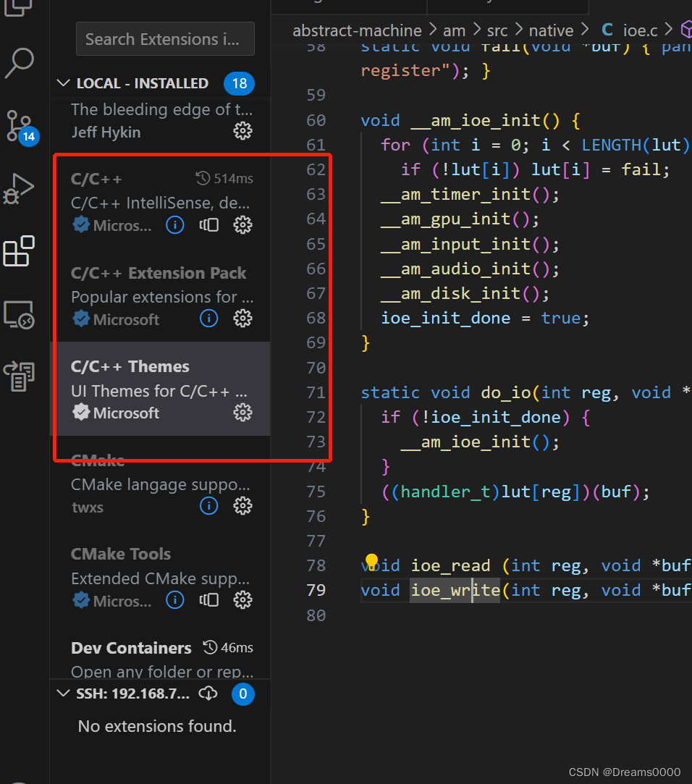
Task: Click cloud download icon in SSH section
Action: click(x=208, y=694)
